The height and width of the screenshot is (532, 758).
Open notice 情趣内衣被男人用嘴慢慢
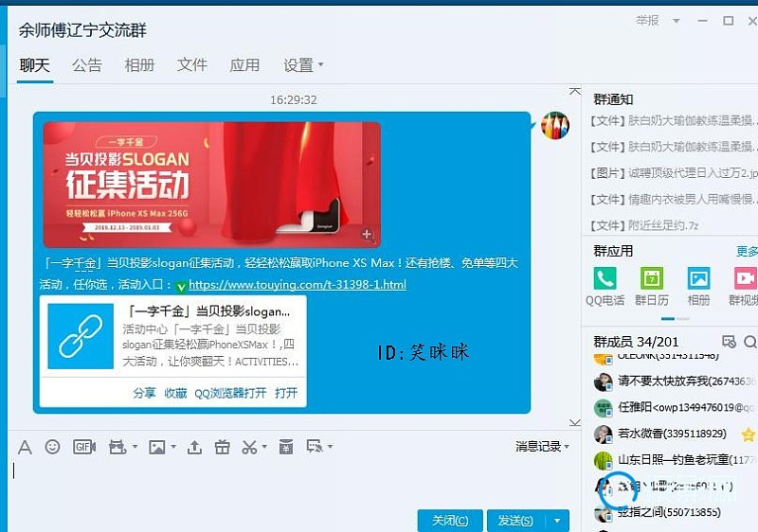[674, 199]
